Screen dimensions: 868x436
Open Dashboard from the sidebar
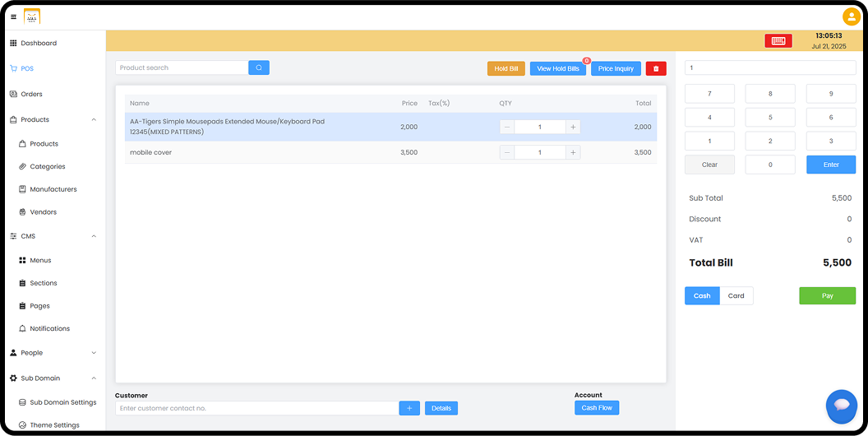(x=39, y=43)
